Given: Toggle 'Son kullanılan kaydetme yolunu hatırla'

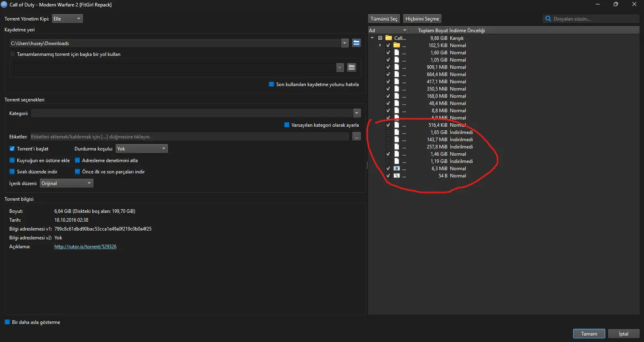Looking at the screenshot, I should click(271, 84).
